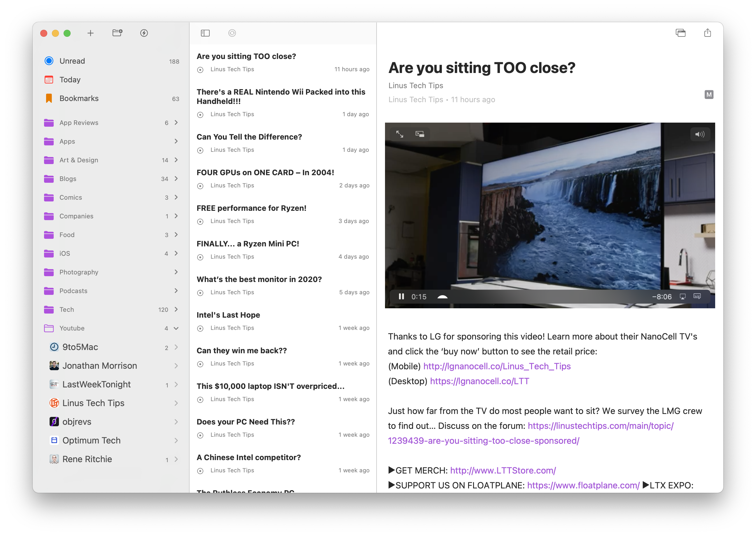Click the Linus Tech Tips feed icon
The image size is (756, 536).
pos(54,403)
